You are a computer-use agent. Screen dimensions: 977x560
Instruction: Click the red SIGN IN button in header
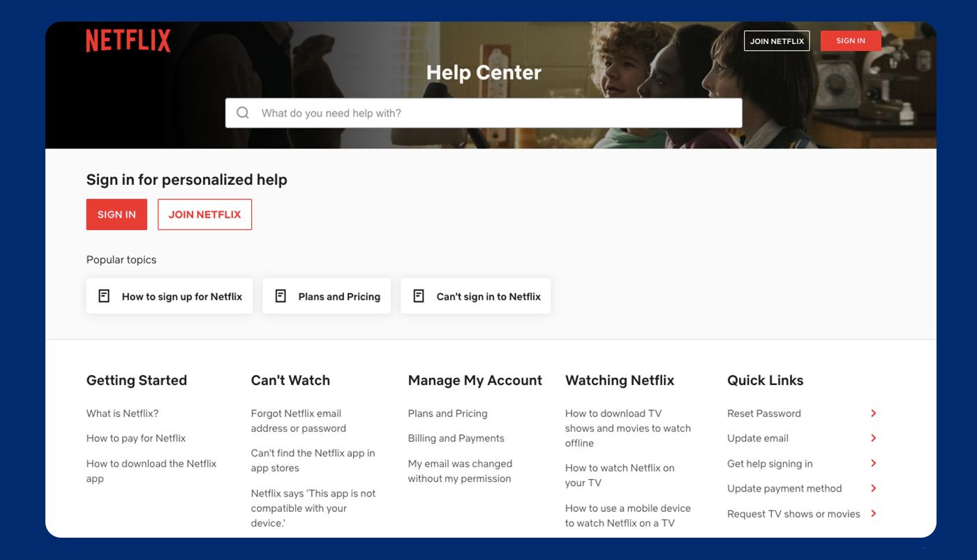[x=851, y=40]
